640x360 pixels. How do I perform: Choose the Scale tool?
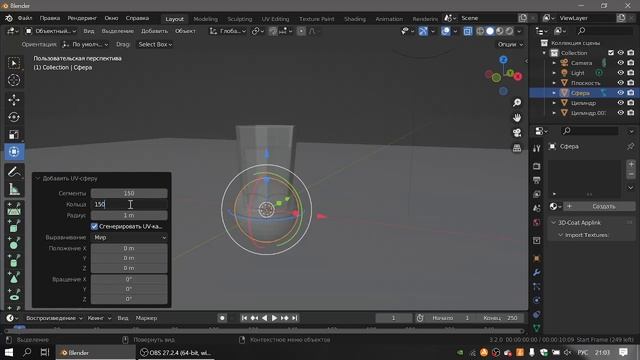(x=14, y=134)
